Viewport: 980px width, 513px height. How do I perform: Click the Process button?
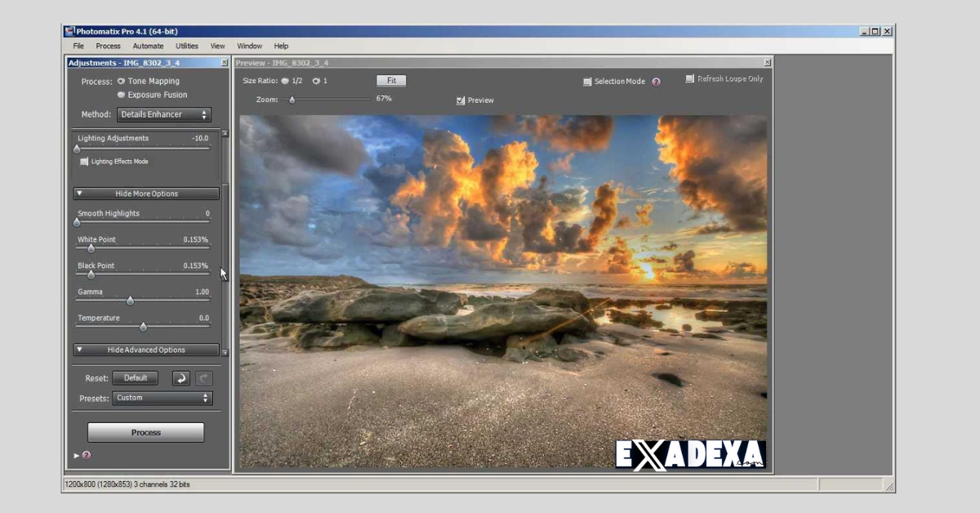(145, 432)
